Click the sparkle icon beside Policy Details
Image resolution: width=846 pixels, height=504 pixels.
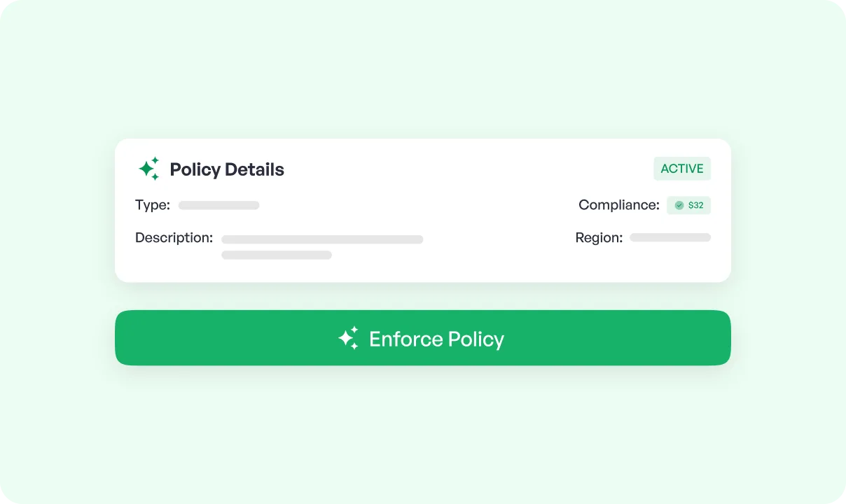[x=148, y=169]
